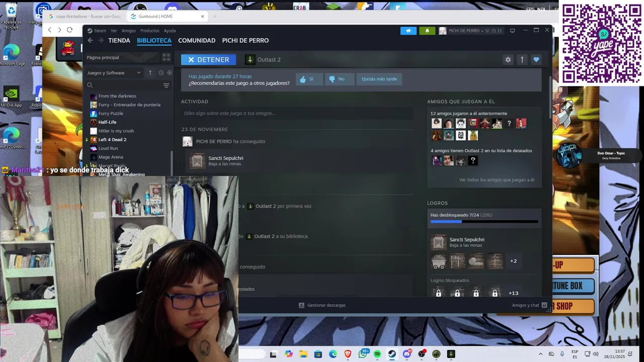This screenshot has width=644, height=362.
Task: Open volume control in system tray
Action: point(596,354)
